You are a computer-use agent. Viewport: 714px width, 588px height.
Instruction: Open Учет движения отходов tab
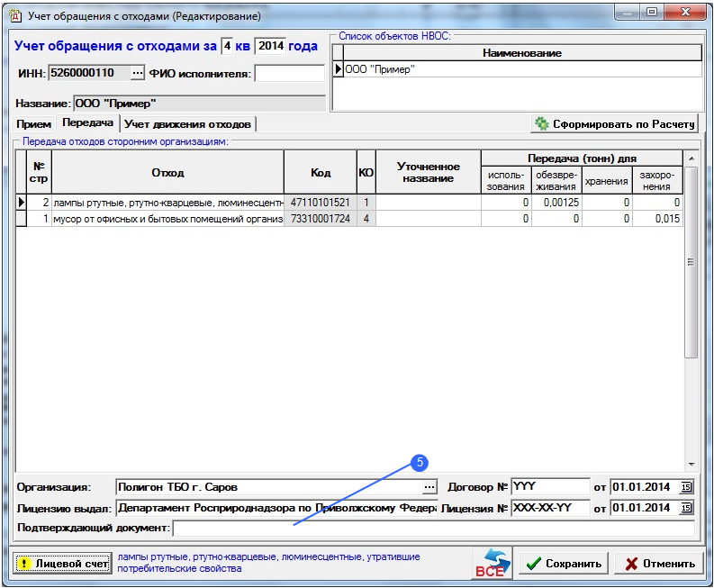pos(188,123)
